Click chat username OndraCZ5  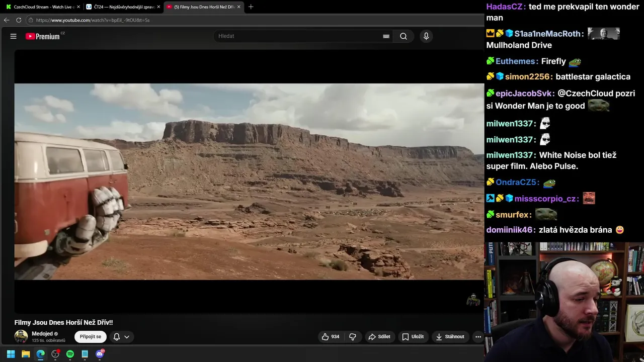pyautogui.click(x=517, y=183)
